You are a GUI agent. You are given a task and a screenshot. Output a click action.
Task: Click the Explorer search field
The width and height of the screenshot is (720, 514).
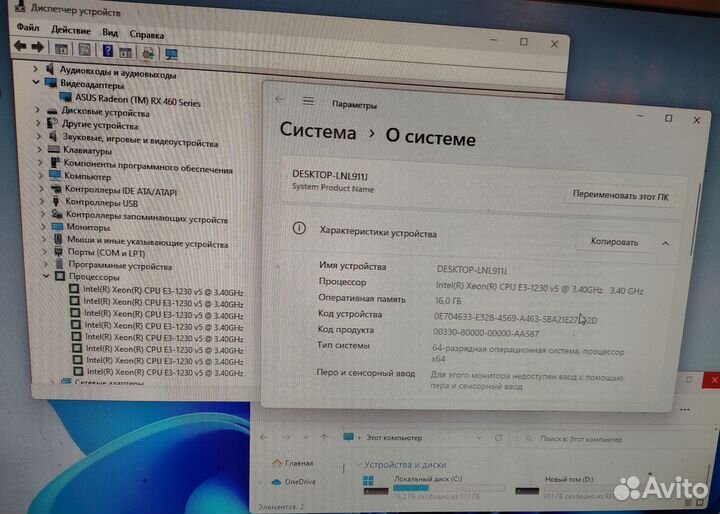tap(610, 439)
